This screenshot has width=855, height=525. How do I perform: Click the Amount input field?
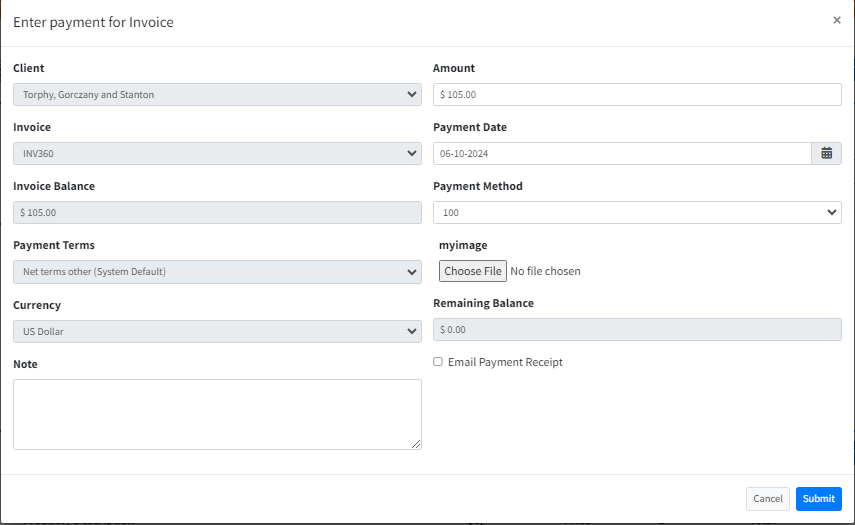pos(637,95)
